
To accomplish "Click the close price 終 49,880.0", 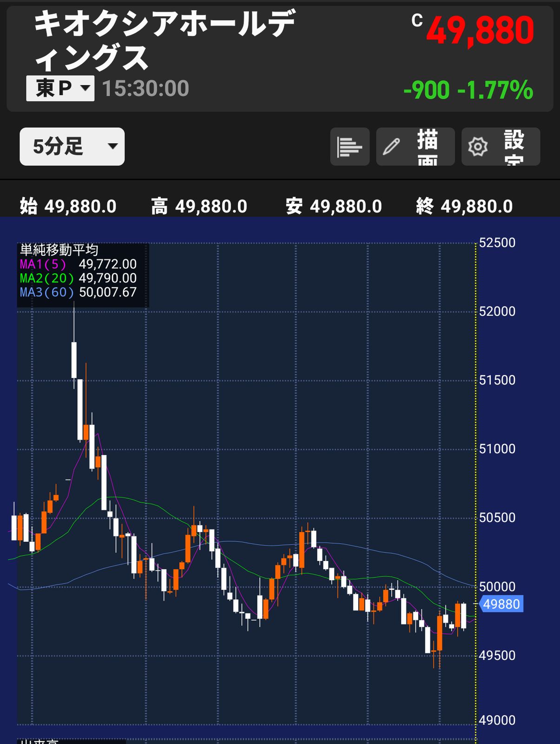I will click(465, 206).
